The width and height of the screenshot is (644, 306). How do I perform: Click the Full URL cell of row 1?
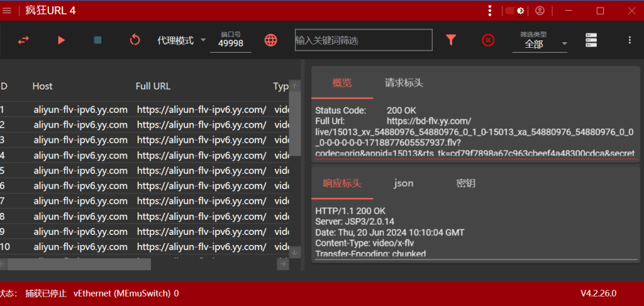[202, 110]
